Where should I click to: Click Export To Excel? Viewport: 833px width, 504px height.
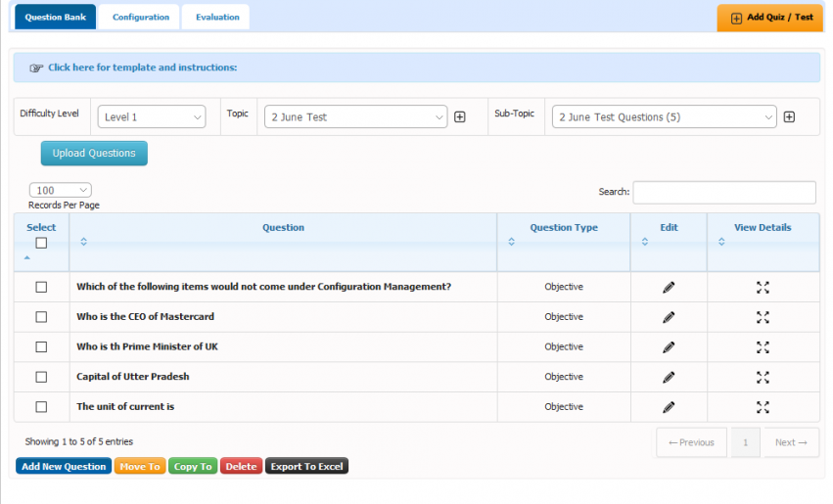(306, 466)
